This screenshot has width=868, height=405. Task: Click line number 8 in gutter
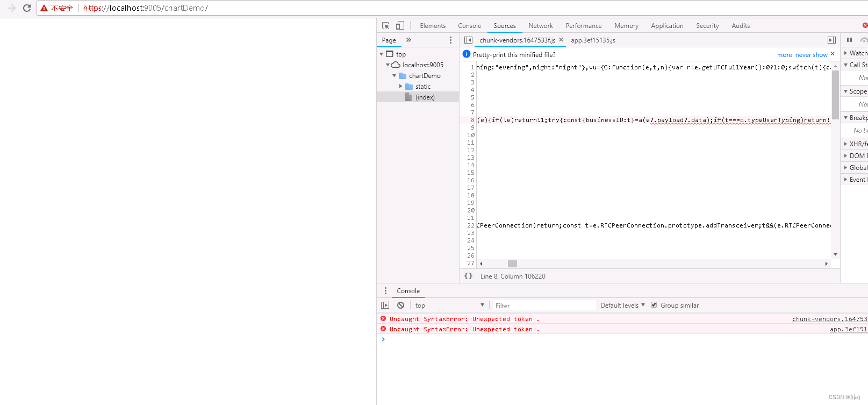point(472,120)
